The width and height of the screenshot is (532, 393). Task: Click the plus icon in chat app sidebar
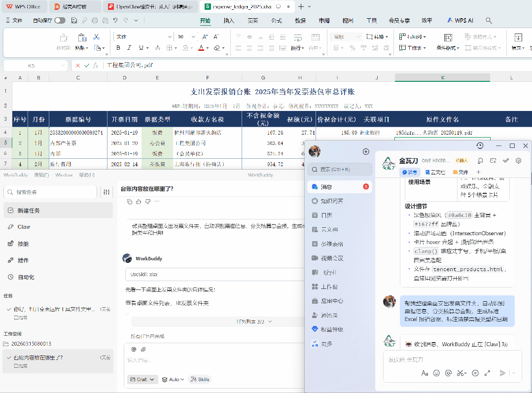point(366,152)
